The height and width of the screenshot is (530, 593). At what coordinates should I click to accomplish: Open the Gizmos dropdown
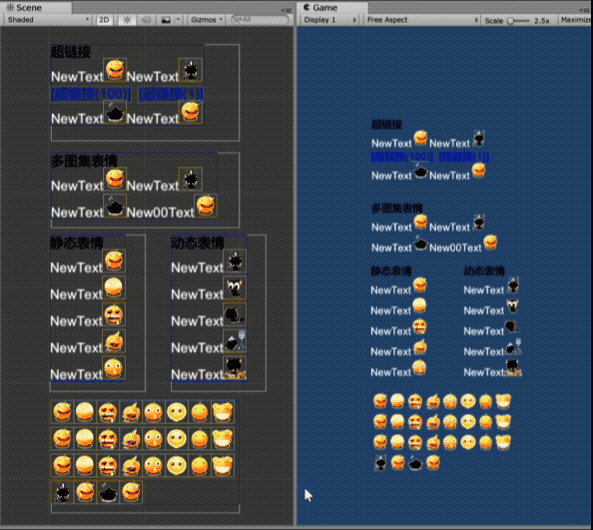click(206, 20)
